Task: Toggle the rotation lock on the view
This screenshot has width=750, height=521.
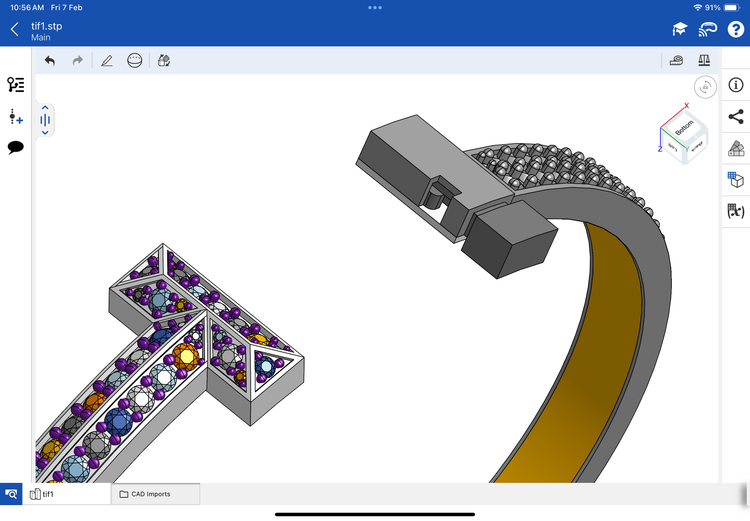Action: (x=705, y=88)
